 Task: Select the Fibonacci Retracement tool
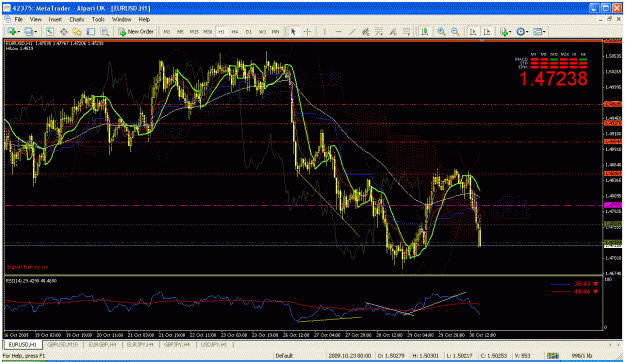click(379, 31)
